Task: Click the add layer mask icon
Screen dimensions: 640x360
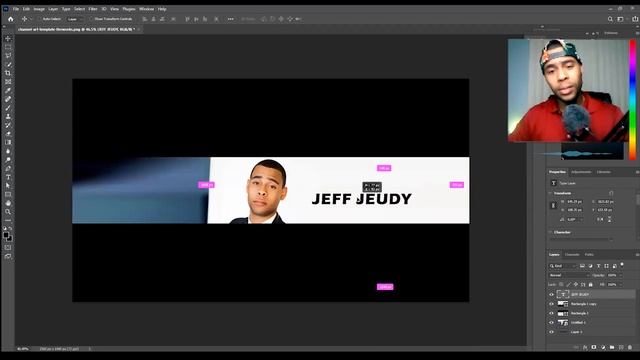Action: [x=594, y=347]
